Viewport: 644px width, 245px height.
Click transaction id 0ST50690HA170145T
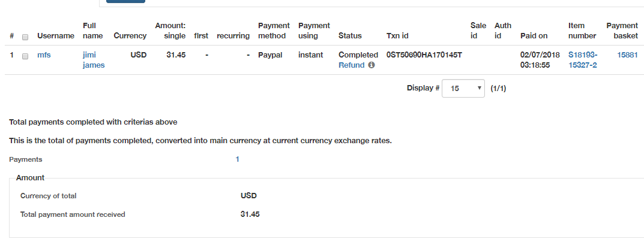click(x=424, y=55)
